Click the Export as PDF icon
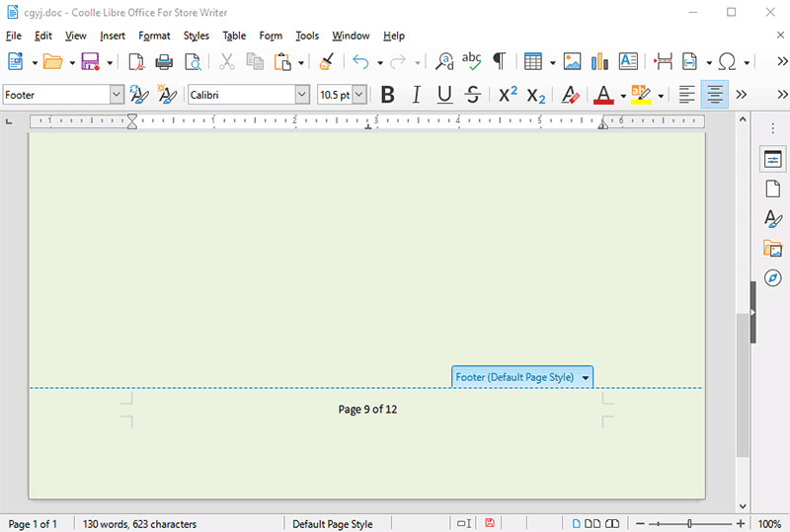 pos(137,62)
